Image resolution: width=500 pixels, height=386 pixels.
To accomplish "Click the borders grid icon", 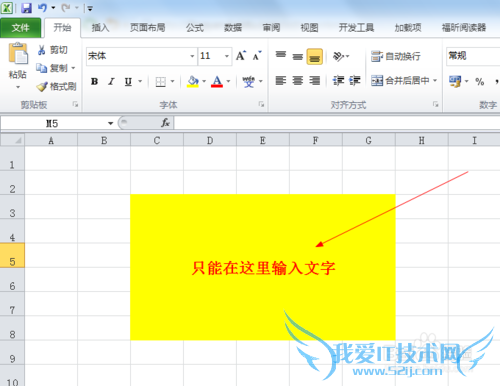I will tap(161, 82).
